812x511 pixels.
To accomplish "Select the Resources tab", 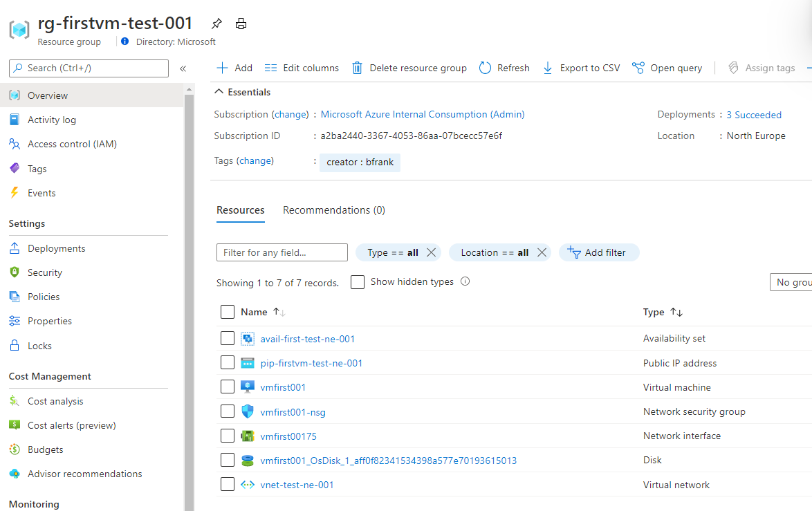I will point(241,210).
